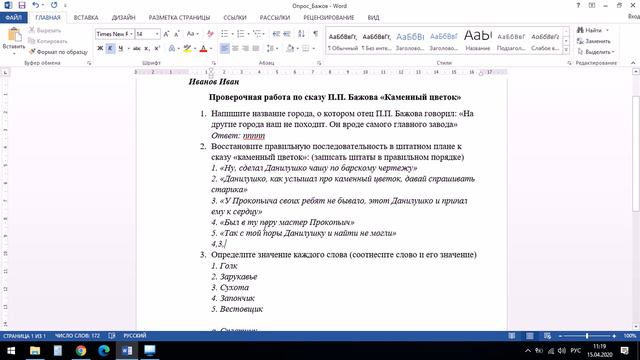
Task: Open Заменить replace dialog
Action: tap(594, 41)
